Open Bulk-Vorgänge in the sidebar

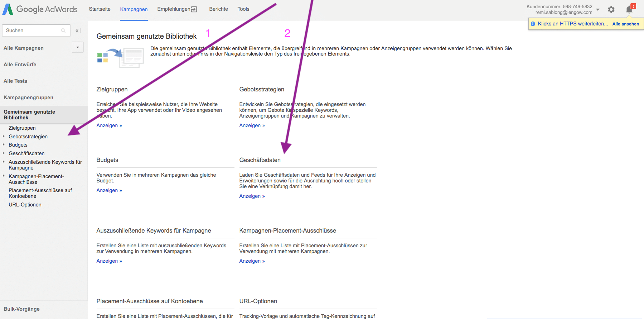(x=21, y=309)
